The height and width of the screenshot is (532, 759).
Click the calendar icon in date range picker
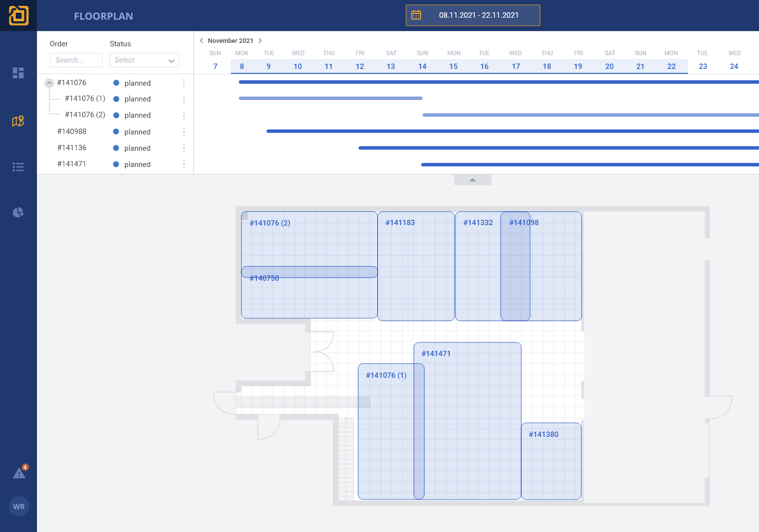click(416, 15)
